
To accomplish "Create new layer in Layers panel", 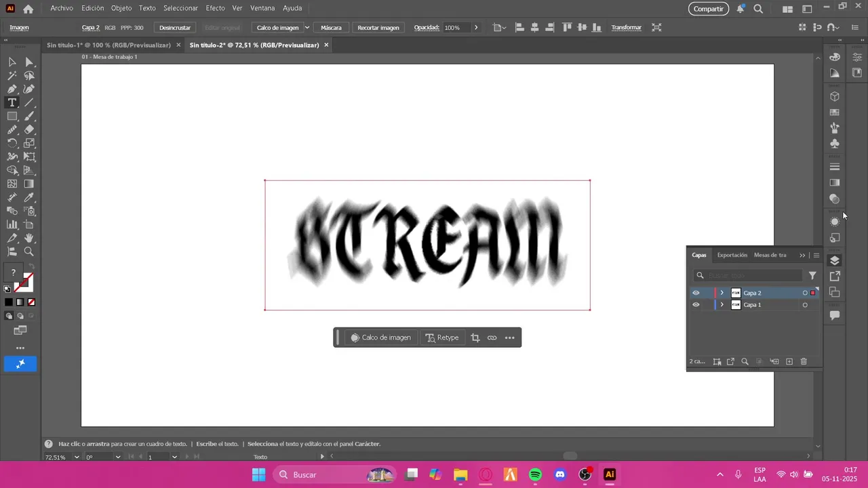I will 789,362.
